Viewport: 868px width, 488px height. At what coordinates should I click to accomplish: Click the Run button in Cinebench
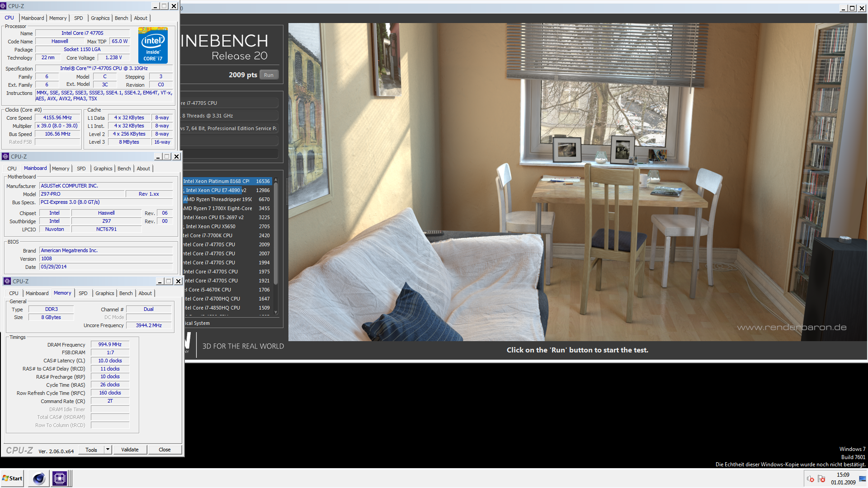pyautogui.click(x=269, y=75)
